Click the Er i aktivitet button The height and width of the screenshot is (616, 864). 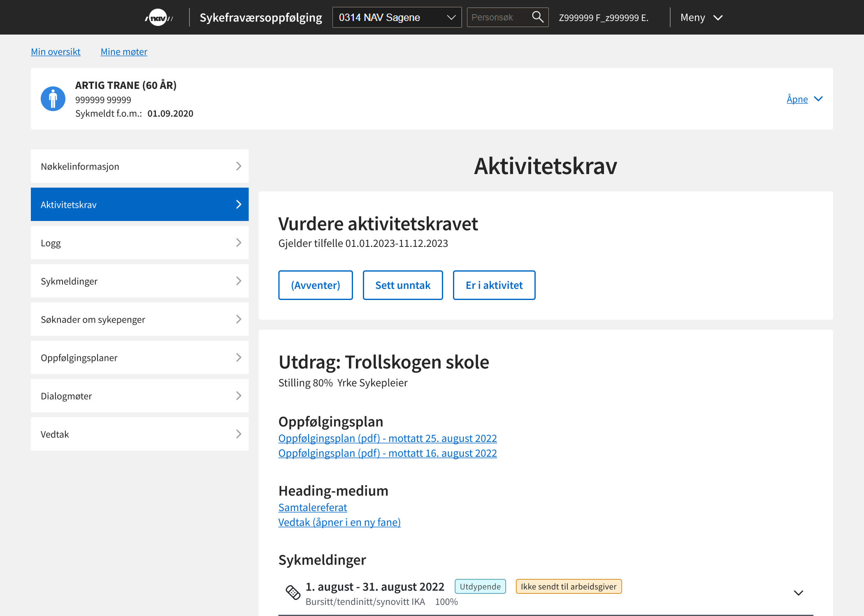point(494,285)
